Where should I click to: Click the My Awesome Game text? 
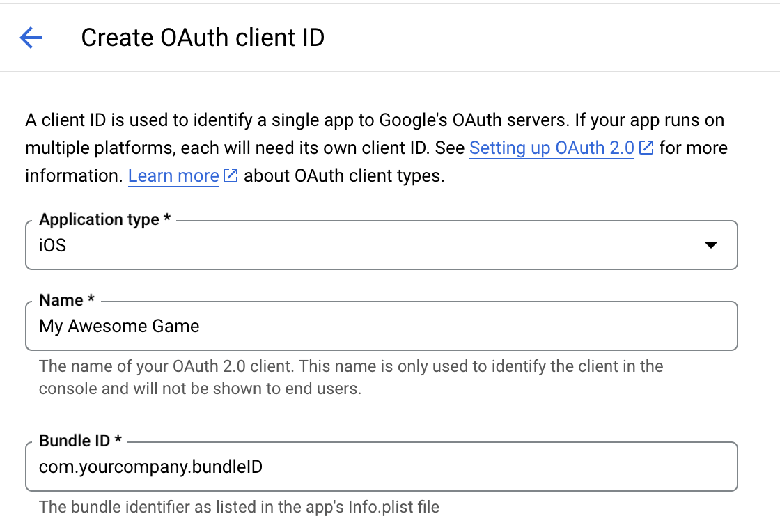(119, 326)
